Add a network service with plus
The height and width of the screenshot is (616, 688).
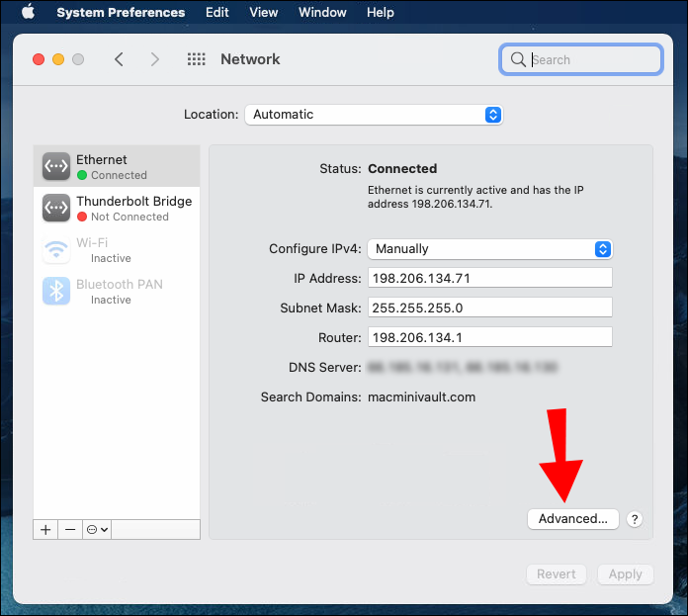coord(45,530)
